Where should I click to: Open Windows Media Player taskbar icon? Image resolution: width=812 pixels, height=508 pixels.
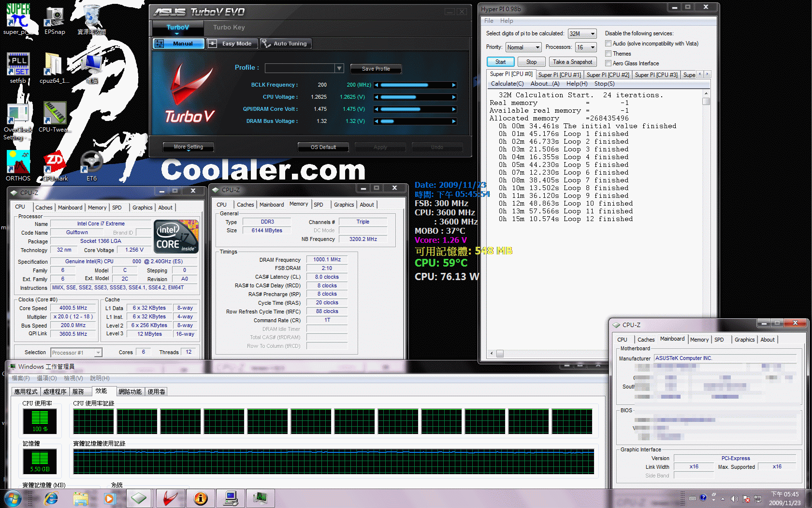pos(110,498)
